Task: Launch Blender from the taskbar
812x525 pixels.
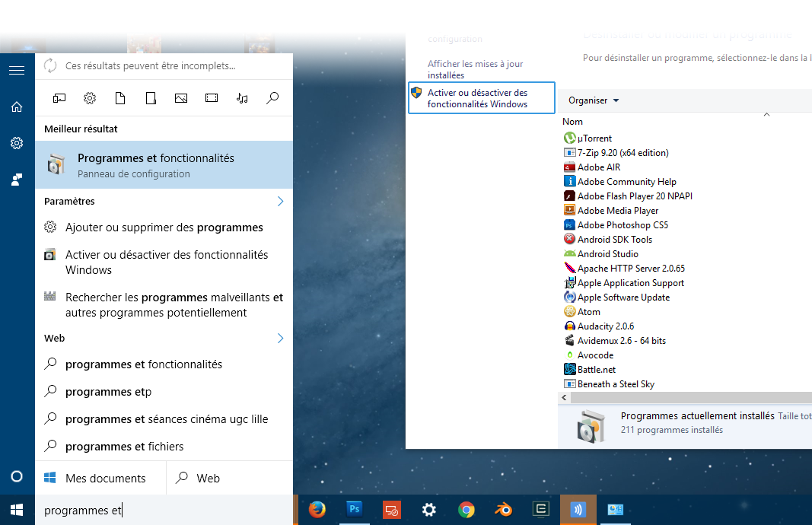Action: pyautogui.click(x=504, y=510)
